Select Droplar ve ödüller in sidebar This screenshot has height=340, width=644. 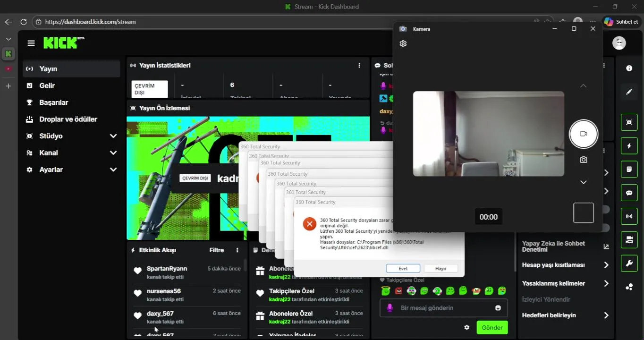pos(71,119)
